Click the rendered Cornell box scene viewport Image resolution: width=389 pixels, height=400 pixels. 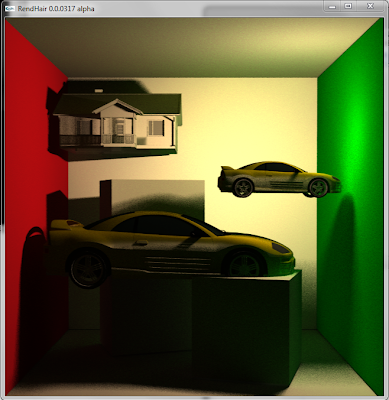194,207
